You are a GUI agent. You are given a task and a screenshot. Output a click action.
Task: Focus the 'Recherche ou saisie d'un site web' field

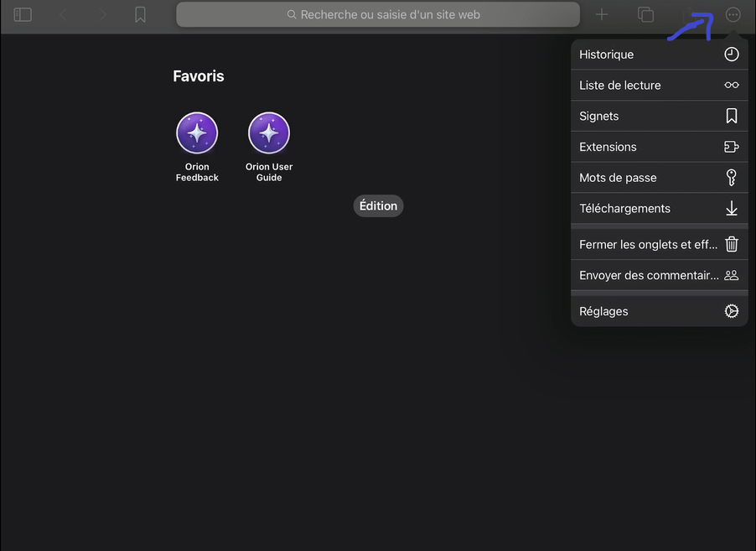coord(378,14)
